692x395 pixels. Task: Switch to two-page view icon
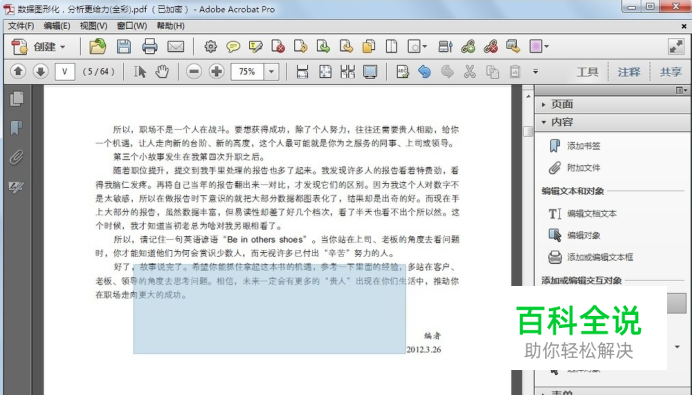tap(347, 71)
